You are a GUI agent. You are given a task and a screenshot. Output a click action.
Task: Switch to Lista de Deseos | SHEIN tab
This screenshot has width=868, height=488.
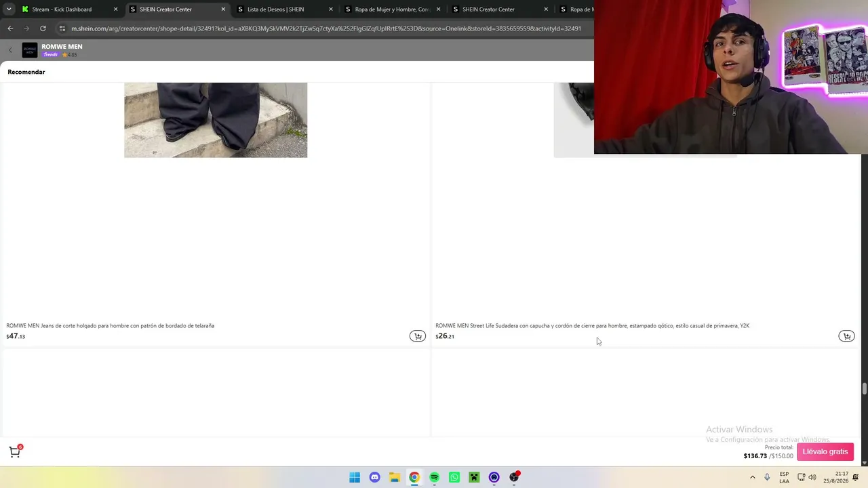[285, 9]
